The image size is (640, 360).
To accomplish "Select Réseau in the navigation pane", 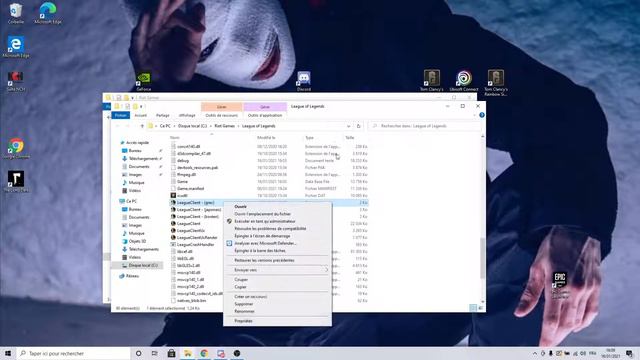I will tap(132, 276).
